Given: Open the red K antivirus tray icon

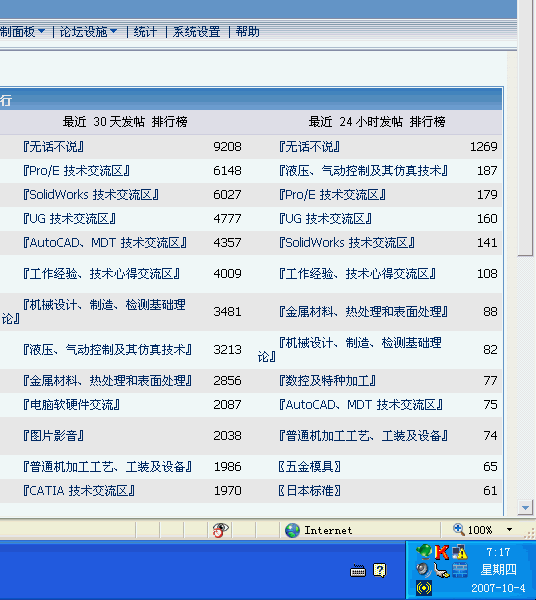Looking at the screenshot, I should [442, 552].
